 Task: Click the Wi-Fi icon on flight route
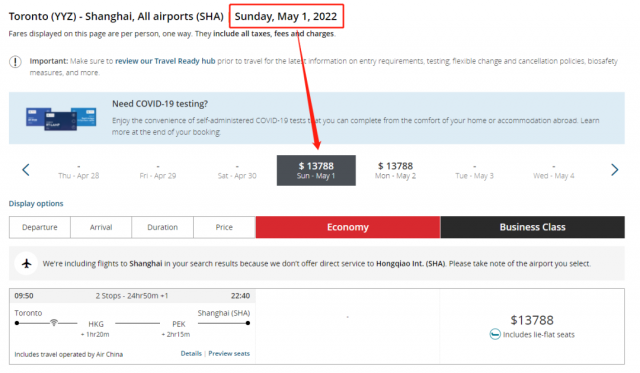[54, 322]
